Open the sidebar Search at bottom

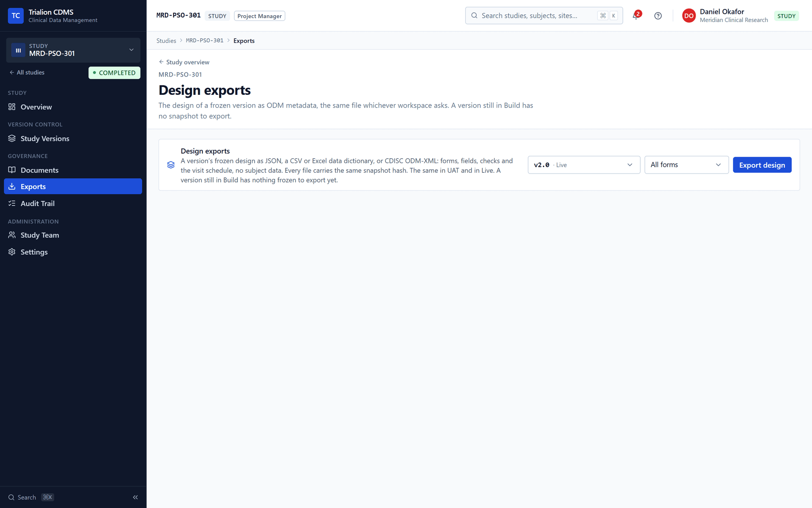click(x=31, y=497)
